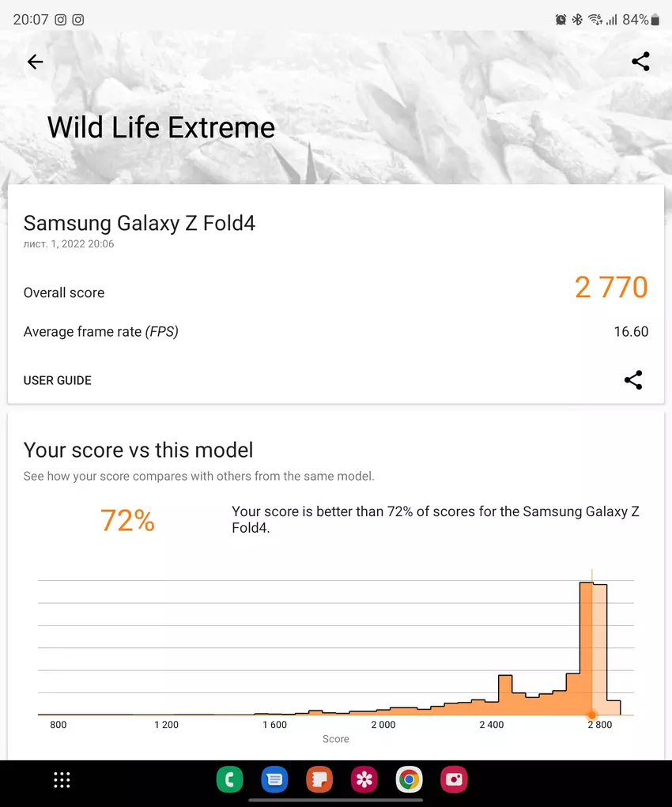Open the Gallery flower app
This screenshot has width=672, height=807.
(364, 780)
